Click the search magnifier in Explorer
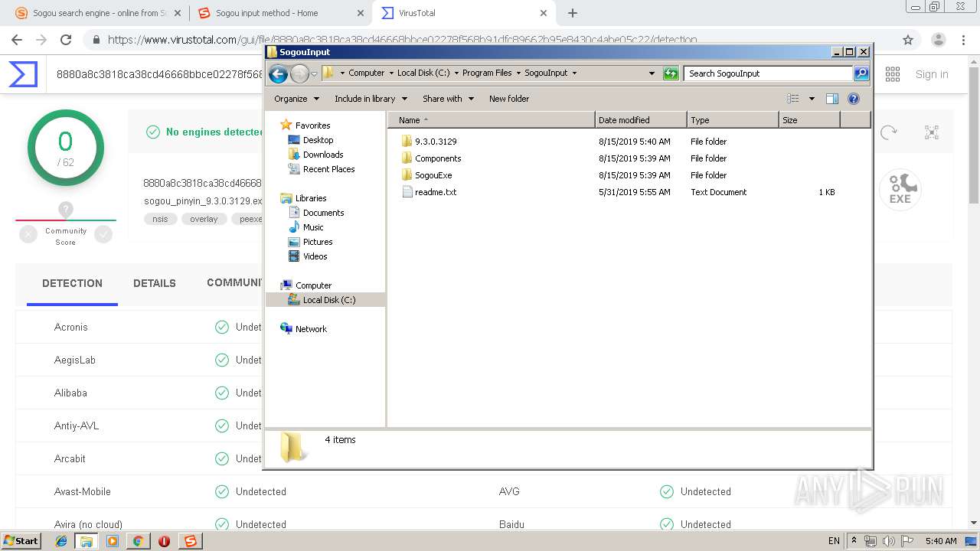The image size is (980, 551). click(x=861, y=73)
